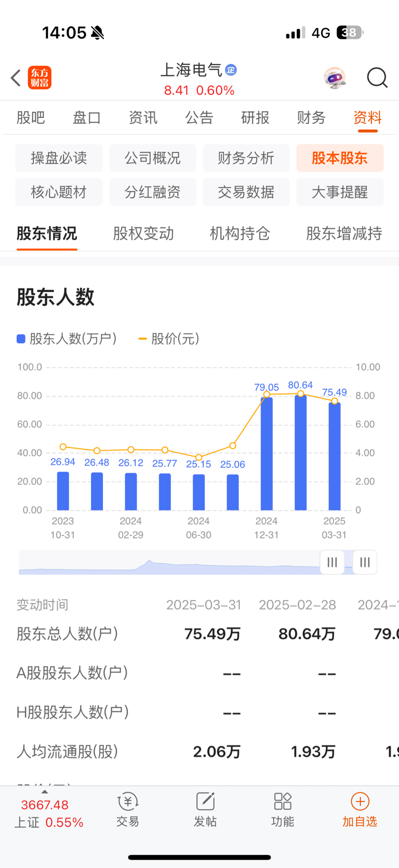This screenshot has width=399, height=868.
Task: Tap the 25.06 bar in the chart
Action: pos(233,492)
